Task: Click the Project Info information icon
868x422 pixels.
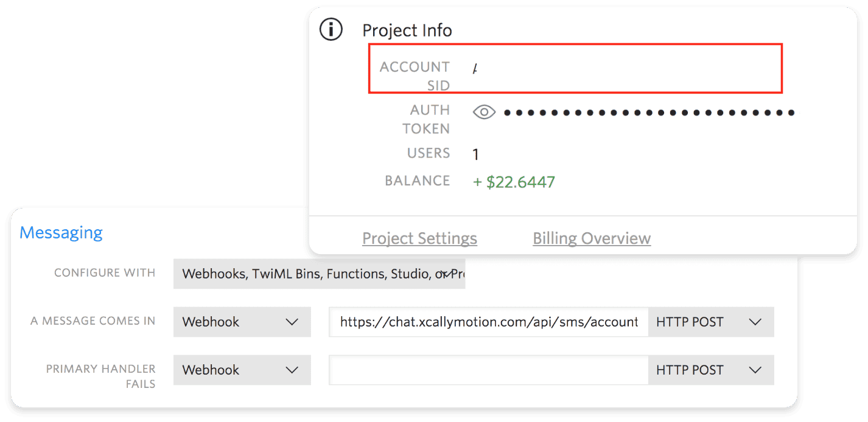Action: [x=331, y=29]
